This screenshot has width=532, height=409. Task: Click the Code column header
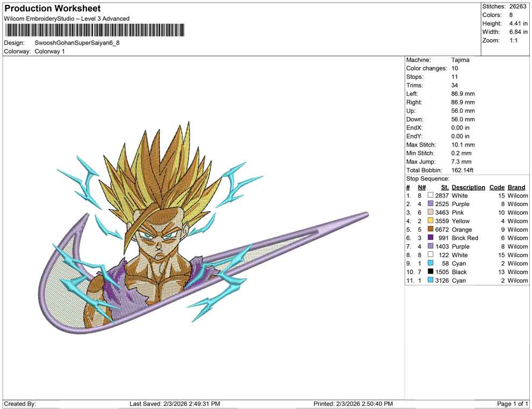pyautogui.click(x=497, y=187)
